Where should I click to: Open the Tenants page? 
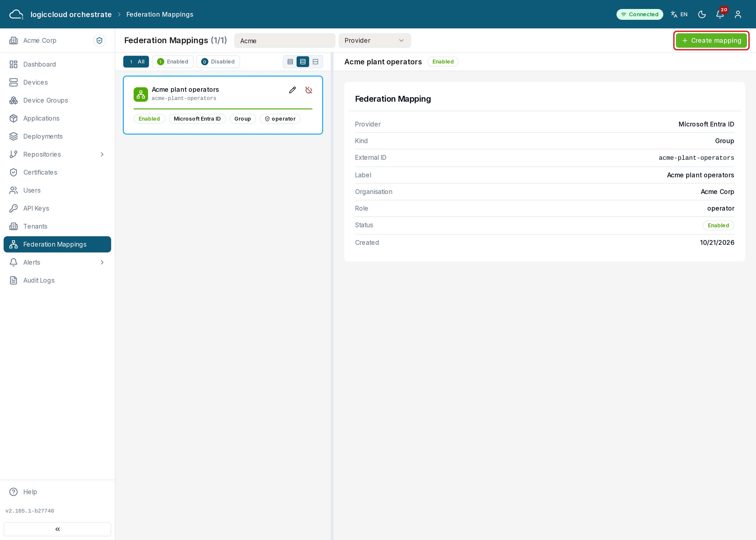(x=57, y=226)
